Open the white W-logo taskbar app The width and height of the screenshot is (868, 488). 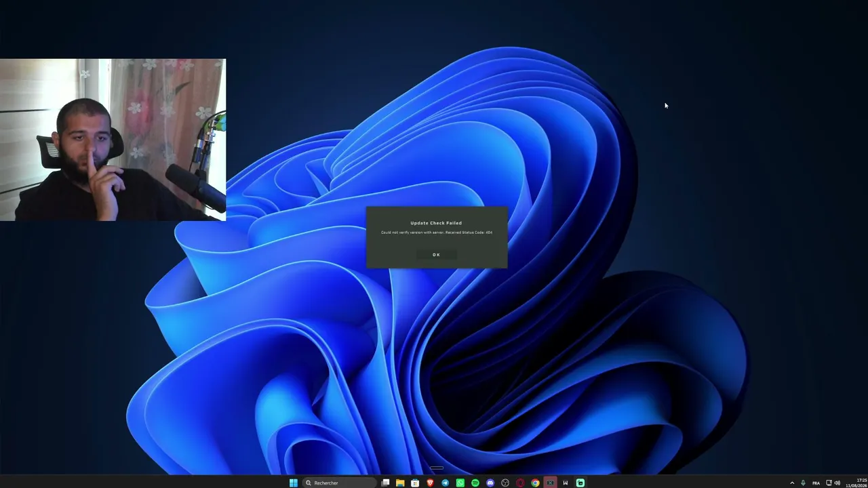[566, 483]
